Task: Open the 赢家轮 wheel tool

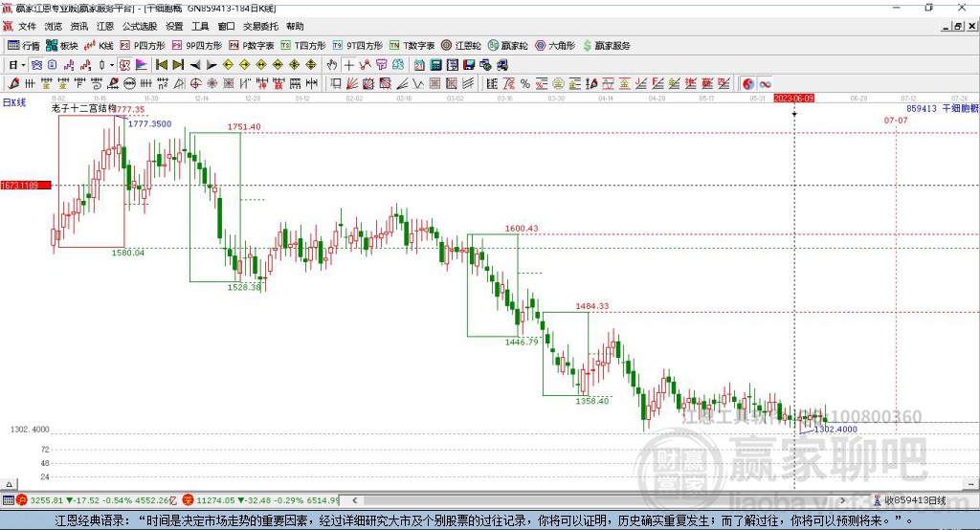Action: (x=507, y=46)
